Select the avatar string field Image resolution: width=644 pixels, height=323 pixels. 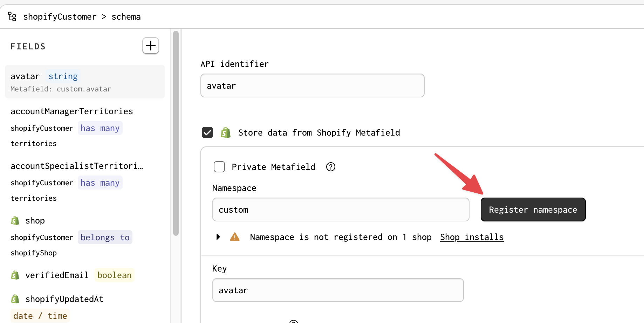pos(84,82)
